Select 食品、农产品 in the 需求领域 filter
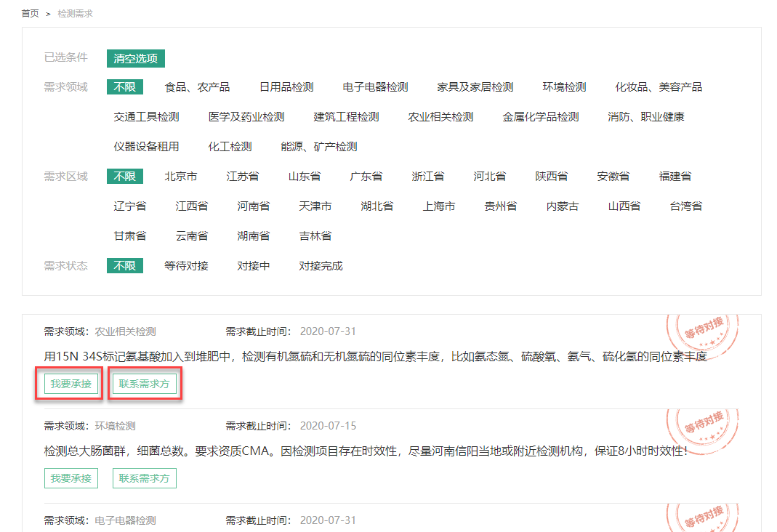This screenshot has height=532, width=777. point(197,87)
